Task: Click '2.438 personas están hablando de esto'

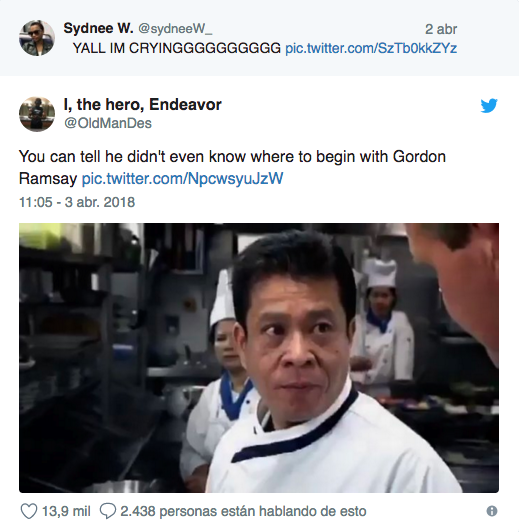Action: coord(243,511)
